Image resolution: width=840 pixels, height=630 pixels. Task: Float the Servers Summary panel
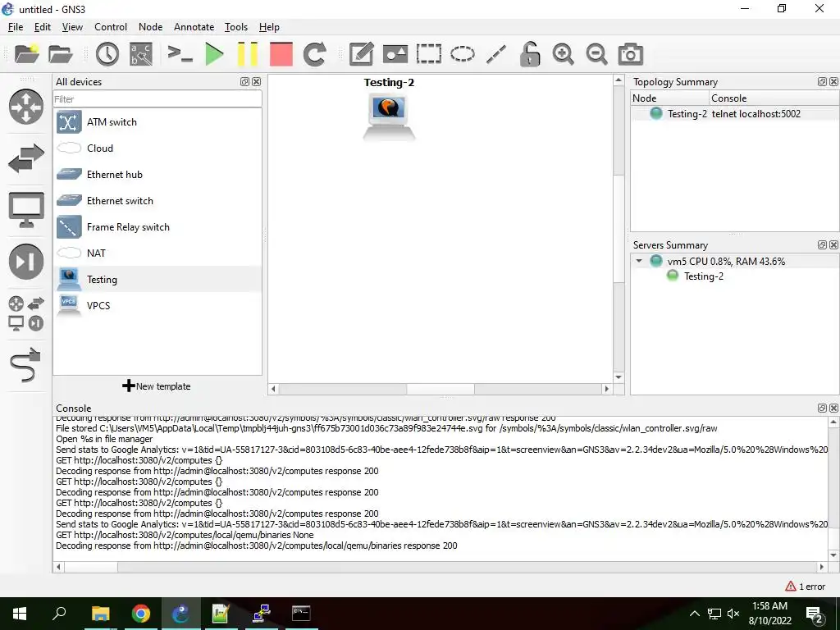tap(822, 244)
